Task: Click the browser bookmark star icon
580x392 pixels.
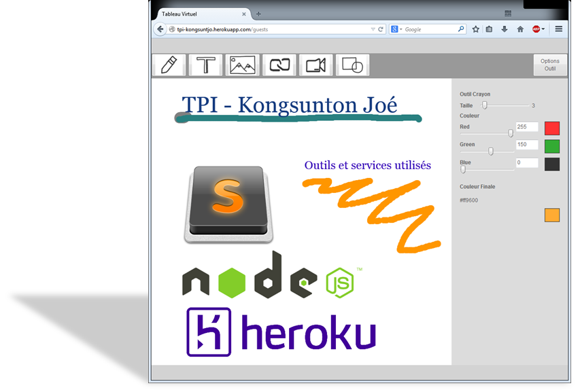Action: [x=476, y=29]
